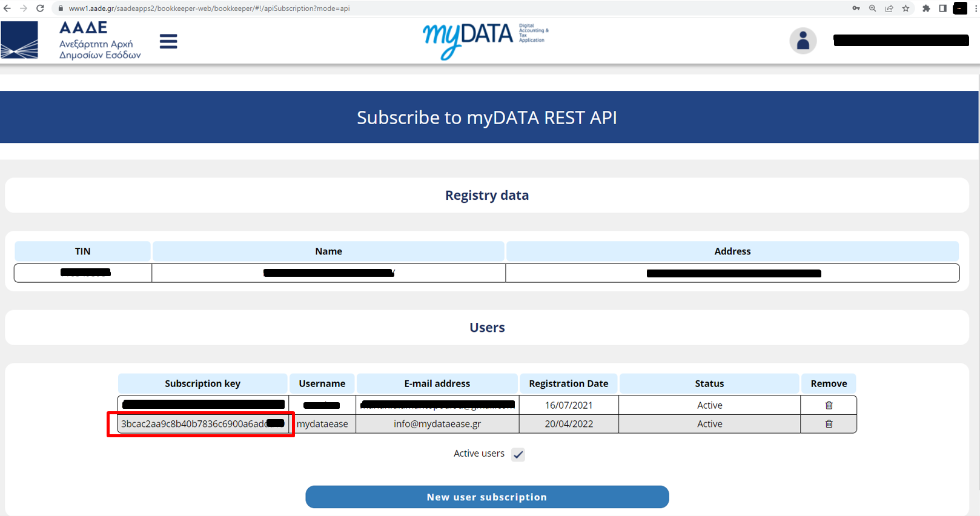Click the New user subscription button
Image resolution: width=980 pixels, height=516 pixels.
click(x=487, y=497)
